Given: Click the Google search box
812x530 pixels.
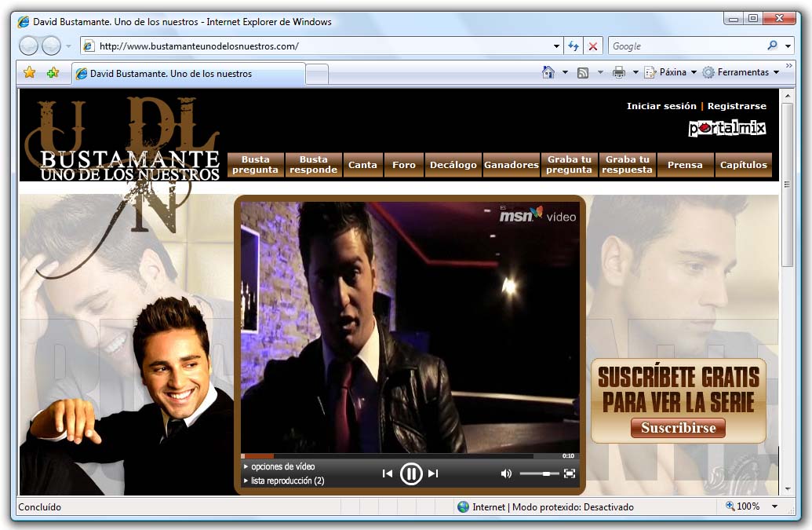Looking at the screenshot, I should point(686,46).
